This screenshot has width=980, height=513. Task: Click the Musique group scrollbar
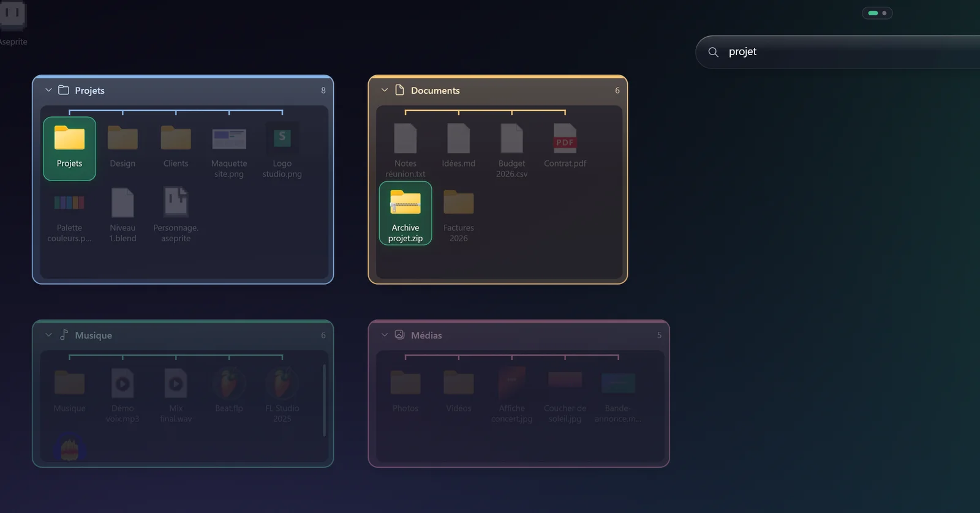click(x=324, y=401)
